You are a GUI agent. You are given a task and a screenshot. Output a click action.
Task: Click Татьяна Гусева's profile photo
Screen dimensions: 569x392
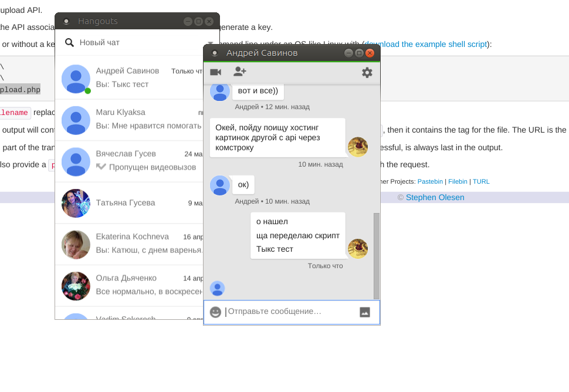click(76, 203)
